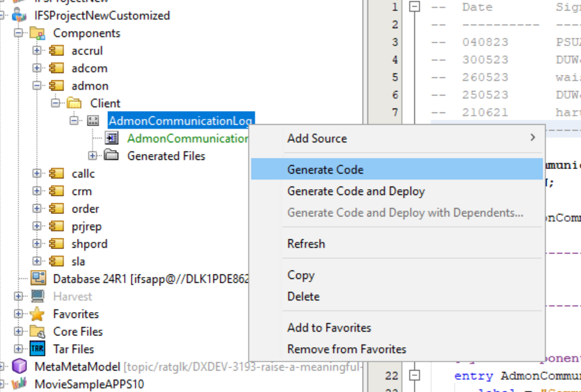Screen dimensions: 581x392
Task: Click the Harvest computer icon
Action: (x=38, y=296)
